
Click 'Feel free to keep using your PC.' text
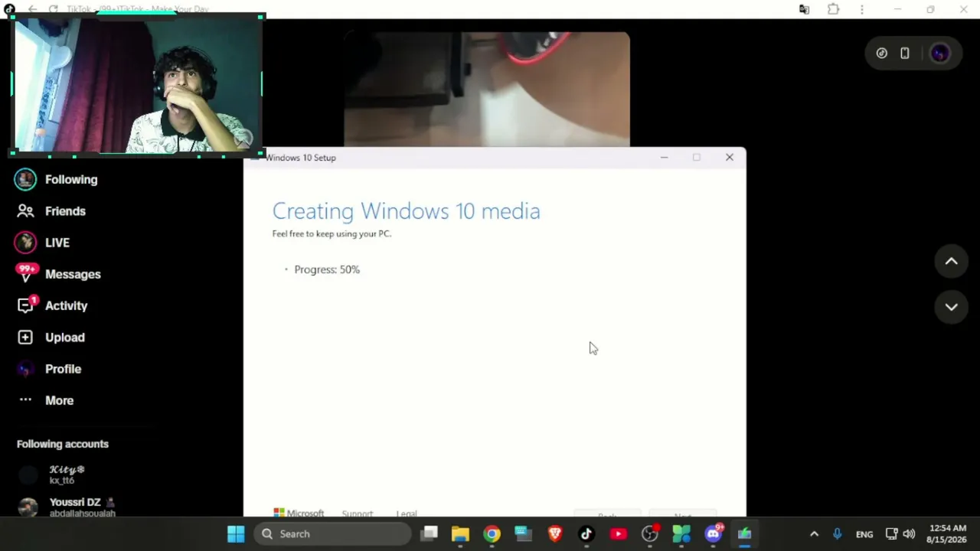tap(332, 233)
